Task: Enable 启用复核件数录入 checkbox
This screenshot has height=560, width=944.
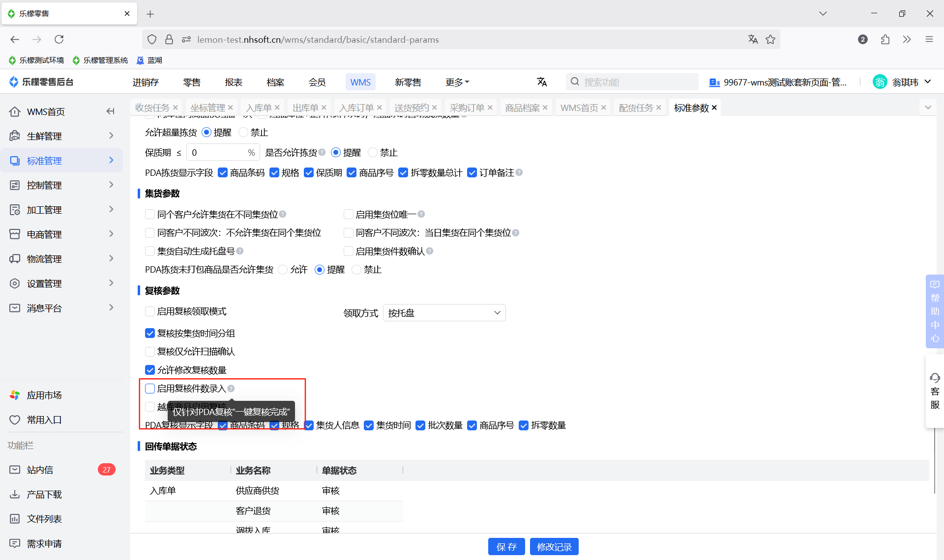Action: click(150, 389)
